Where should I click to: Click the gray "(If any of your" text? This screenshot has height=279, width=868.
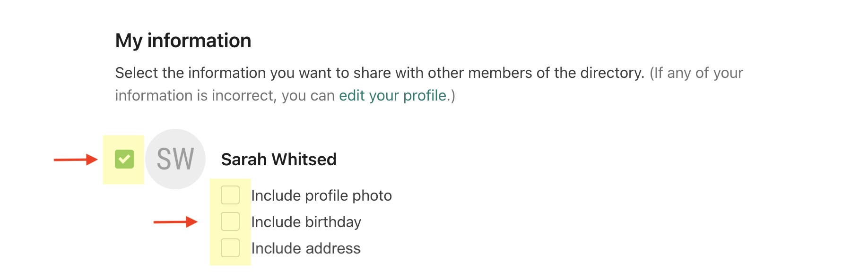(696, 73)
